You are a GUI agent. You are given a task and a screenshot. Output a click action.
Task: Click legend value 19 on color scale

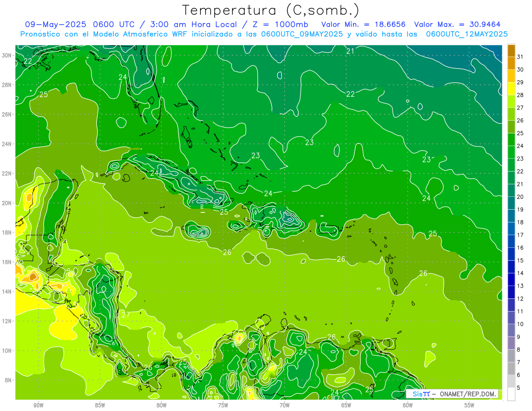[x=520, y=210]
